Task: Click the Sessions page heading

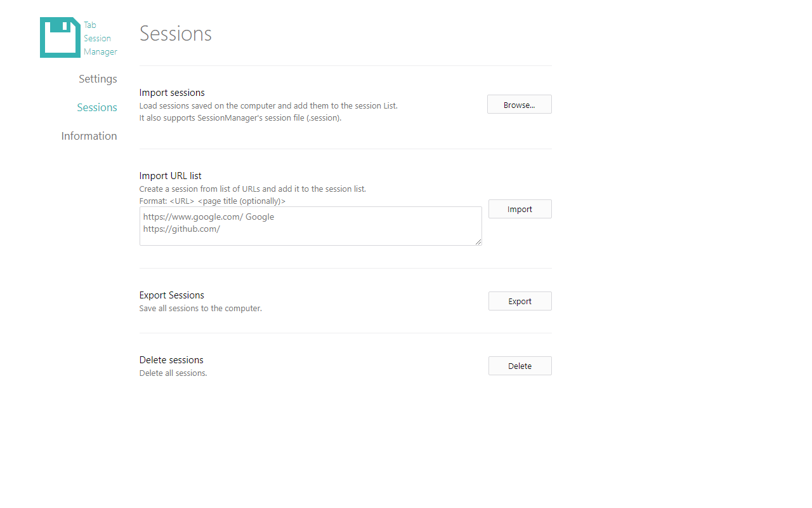Action: coord(175,34)
